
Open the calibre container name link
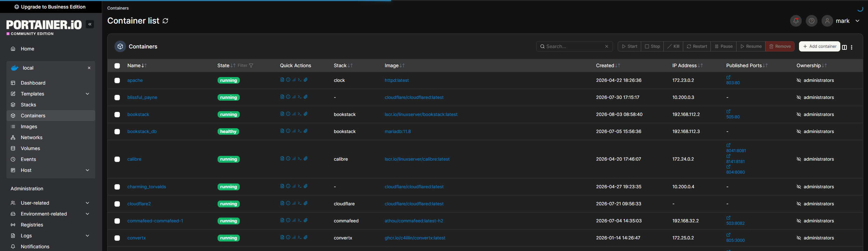pyautogui.click(x=134, y=159)
